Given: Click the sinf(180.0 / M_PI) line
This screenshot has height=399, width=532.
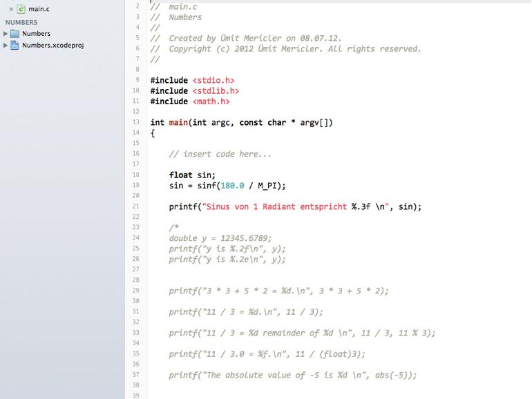Looking at the screenshot, I should pos(227,186).
